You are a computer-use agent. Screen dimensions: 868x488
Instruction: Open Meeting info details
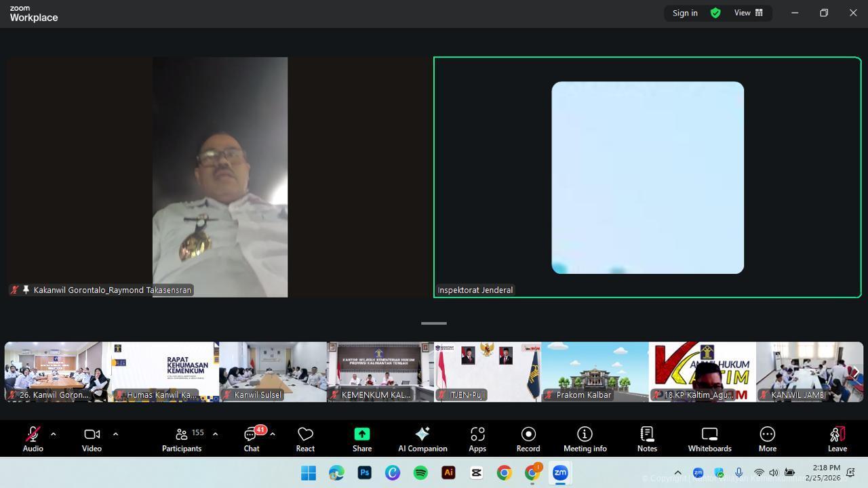pos(585,439)
